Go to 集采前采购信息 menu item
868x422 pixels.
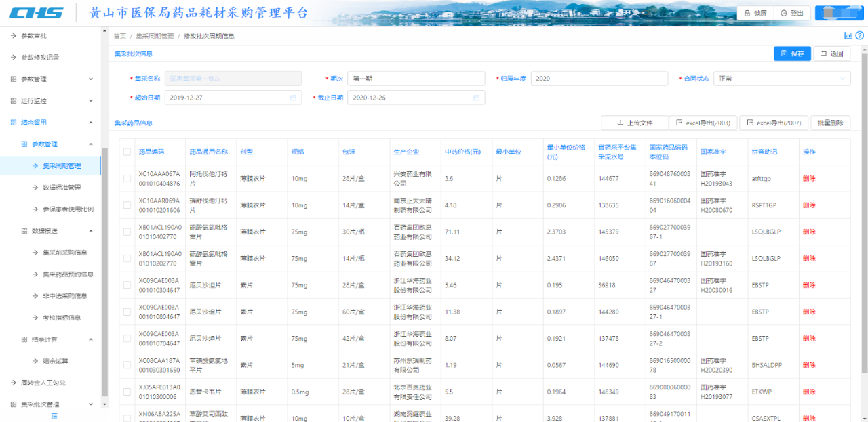coord(65,253)
